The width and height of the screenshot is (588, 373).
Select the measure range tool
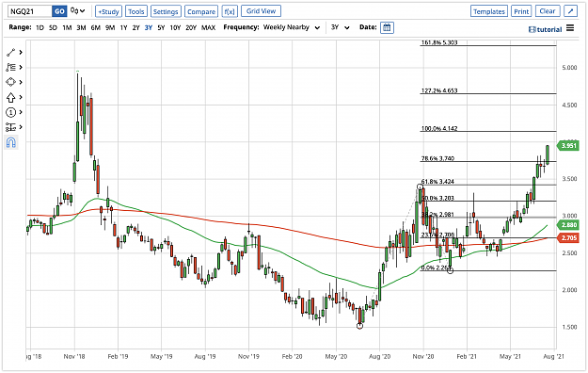point(10,127)
